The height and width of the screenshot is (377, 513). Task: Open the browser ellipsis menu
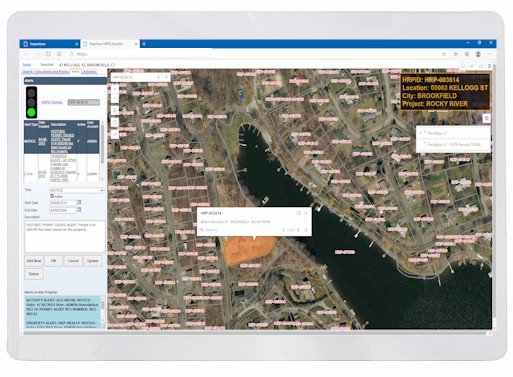[489, 54]
